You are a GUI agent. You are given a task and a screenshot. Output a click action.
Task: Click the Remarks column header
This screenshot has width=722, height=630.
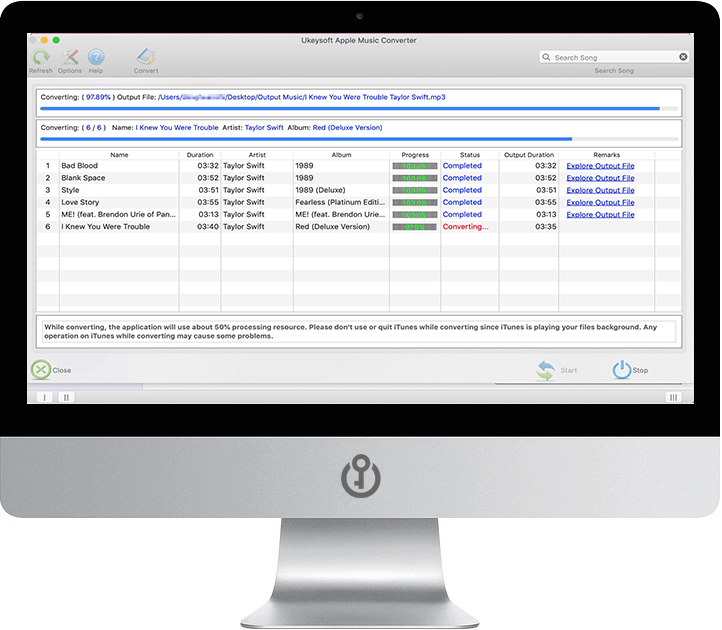tap(606, 155)
